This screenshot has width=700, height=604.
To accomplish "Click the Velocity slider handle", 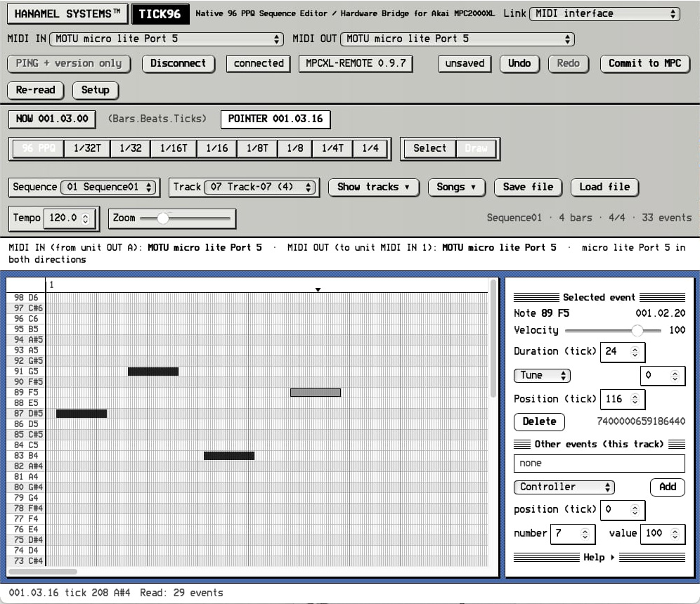I will point(637,331).
